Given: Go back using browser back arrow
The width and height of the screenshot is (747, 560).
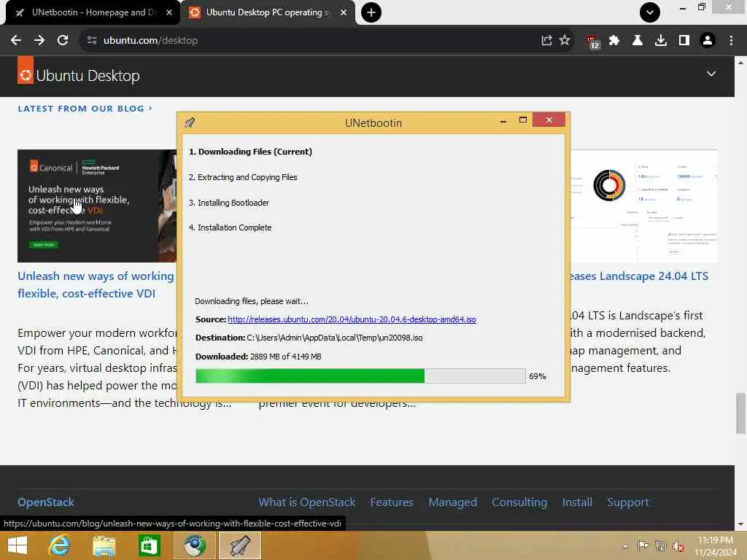Looking at the screenshot, I should pyautogui.click(x=16, y=41).
